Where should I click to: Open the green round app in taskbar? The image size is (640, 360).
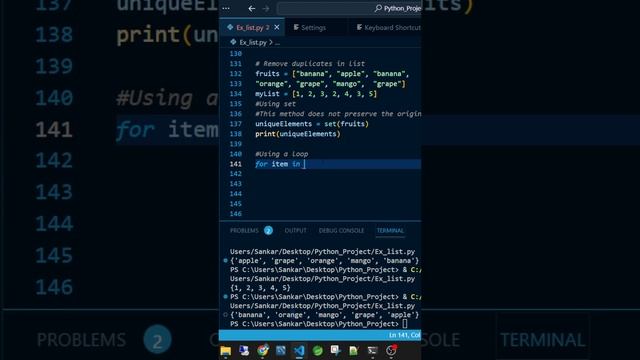318,351
